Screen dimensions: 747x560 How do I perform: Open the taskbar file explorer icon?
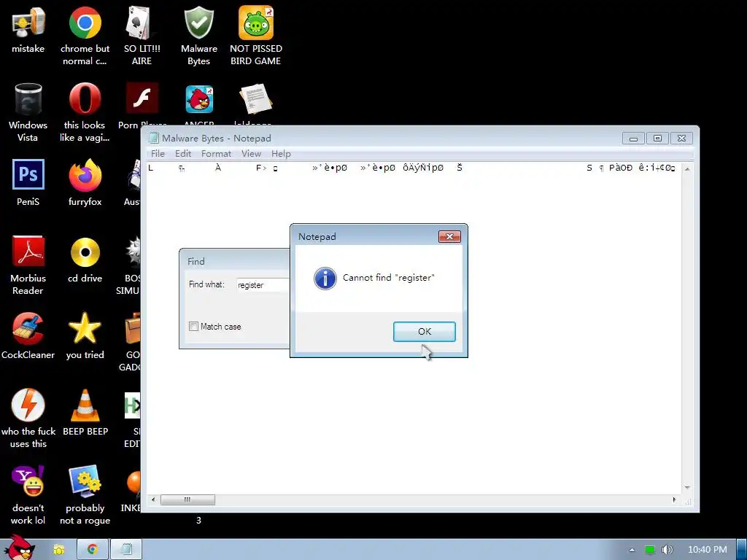[x=58, y=550]
